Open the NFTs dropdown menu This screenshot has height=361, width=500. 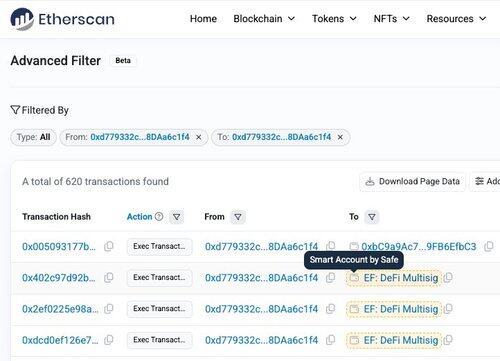(x=392, y=19)
